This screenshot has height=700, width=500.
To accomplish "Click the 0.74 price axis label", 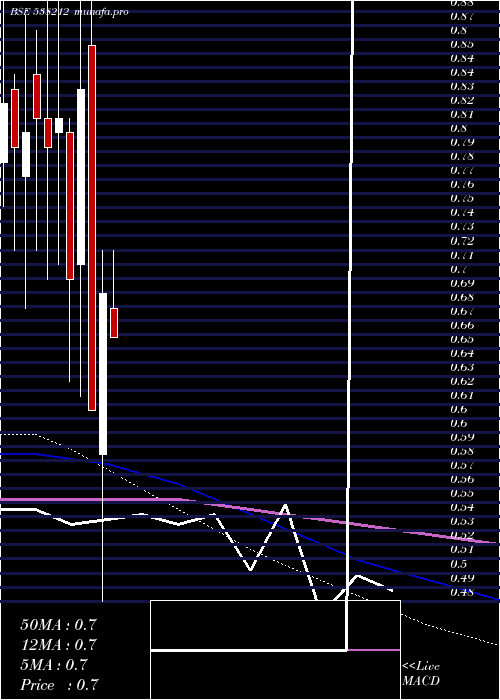I will click(x=462, y=212).
